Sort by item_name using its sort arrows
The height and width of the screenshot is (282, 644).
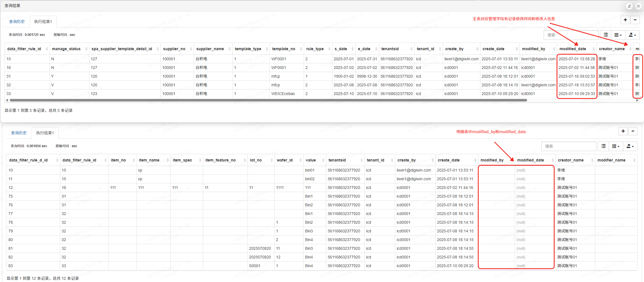pos(168,160)
